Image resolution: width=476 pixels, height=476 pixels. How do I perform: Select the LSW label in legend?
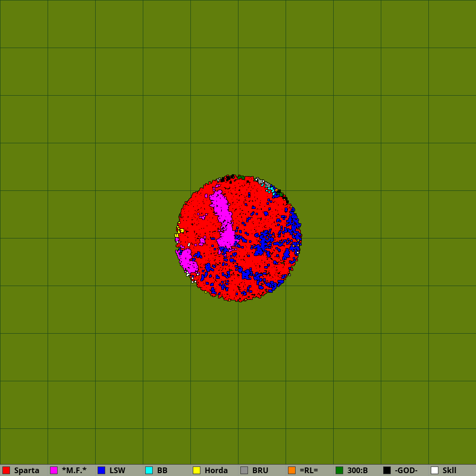pos(118,471)
